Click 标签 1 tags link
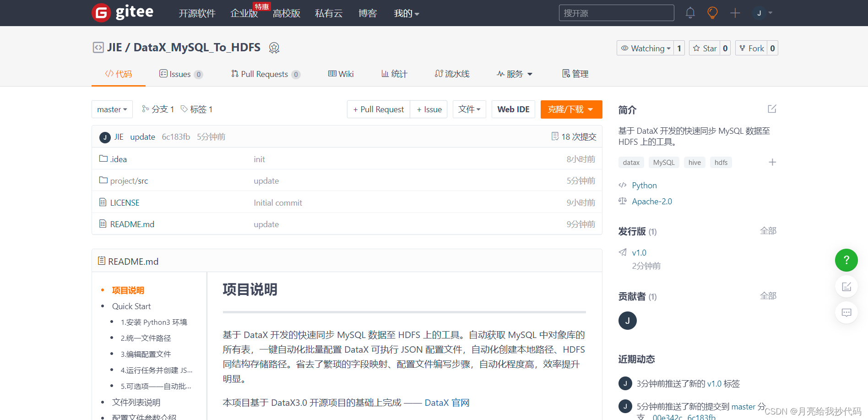 pos(196,109)
